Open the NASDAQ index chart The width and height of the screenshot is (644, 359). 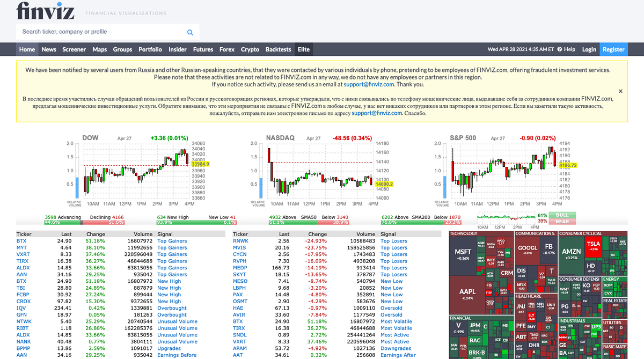[321, 171]
